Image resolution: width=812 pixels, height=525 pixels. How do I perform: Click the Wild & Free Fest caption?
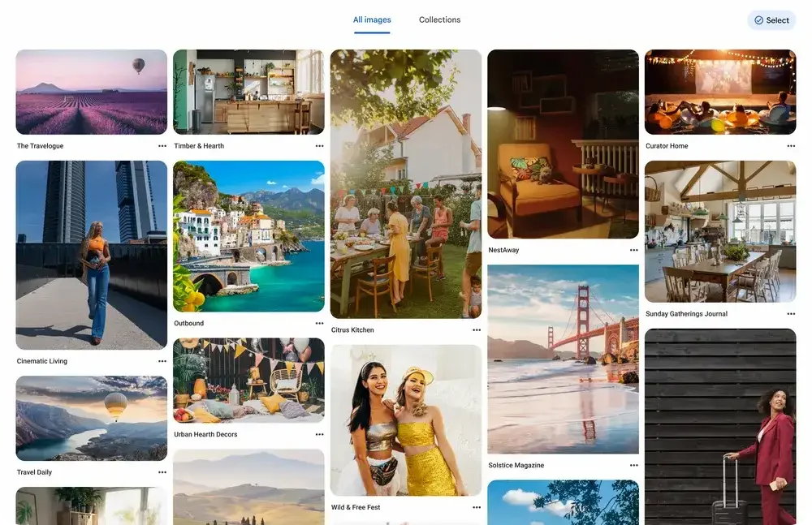(356, 507)
